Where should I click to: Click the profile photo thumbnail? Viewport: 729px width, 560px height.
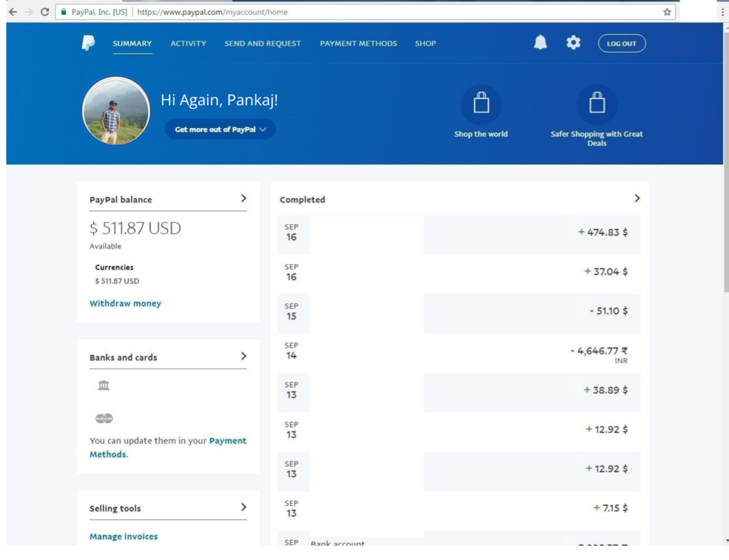pos(116,111)
